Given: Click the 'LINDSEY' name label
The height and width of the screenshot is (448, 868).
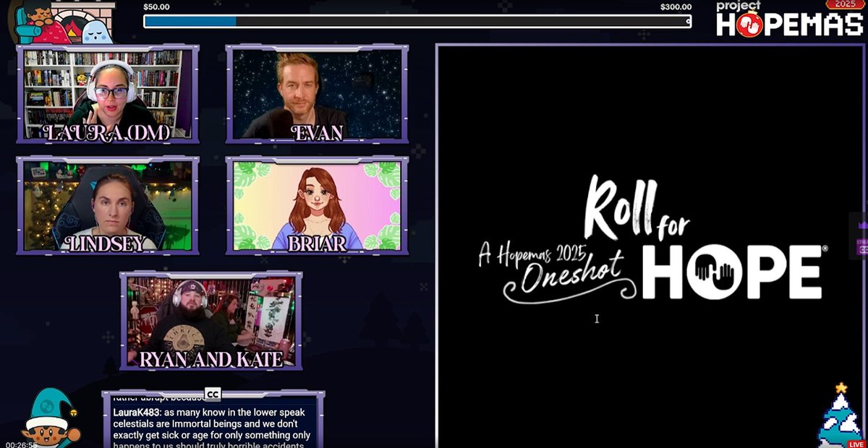Looking at the screenshot, I should coord(106,244).
